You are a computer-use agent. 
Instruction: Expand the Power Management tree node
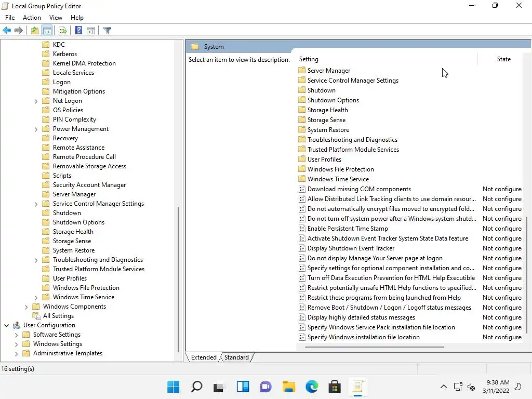tap(36, 129)
